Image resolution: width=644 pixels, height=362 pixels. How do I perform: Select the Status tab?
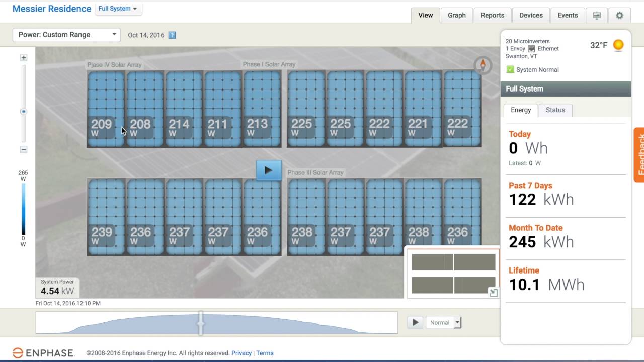[x=555, y=110]
